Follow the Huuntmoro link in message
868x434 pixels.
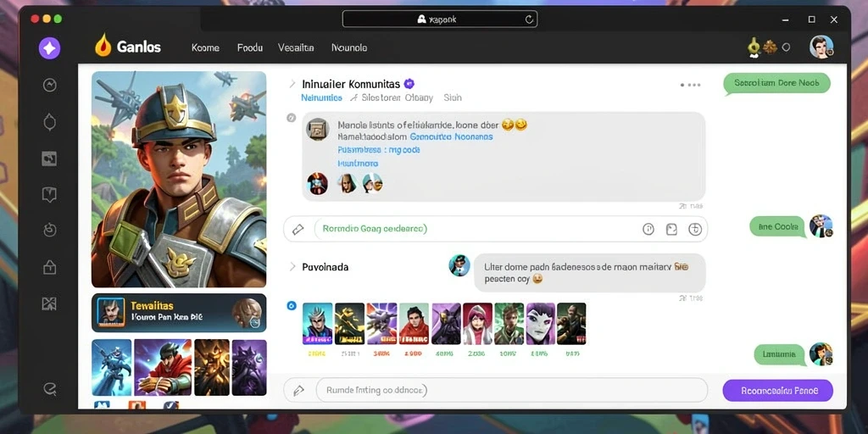click(358, 164)
